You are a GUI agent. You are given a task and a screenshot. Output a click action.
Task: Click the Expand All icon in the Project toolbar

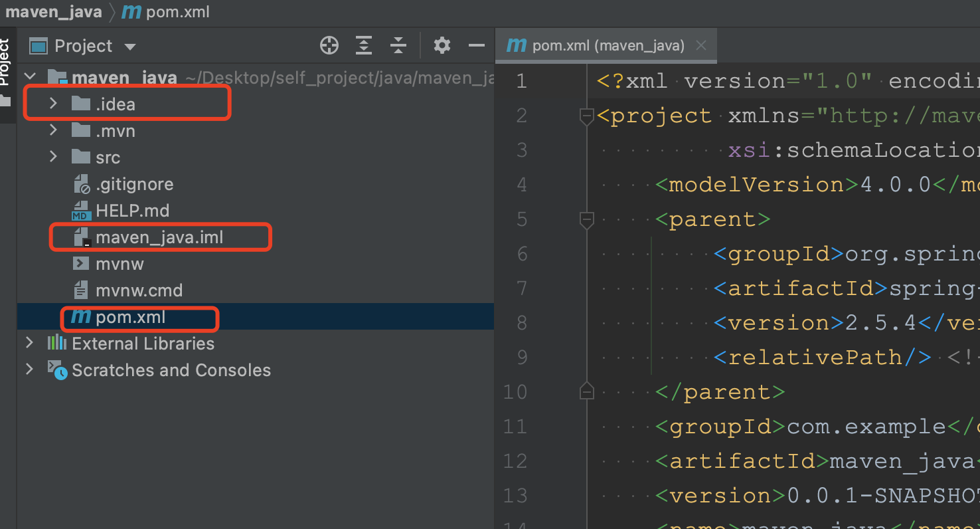pyautogui.click(x=364, y=46)
